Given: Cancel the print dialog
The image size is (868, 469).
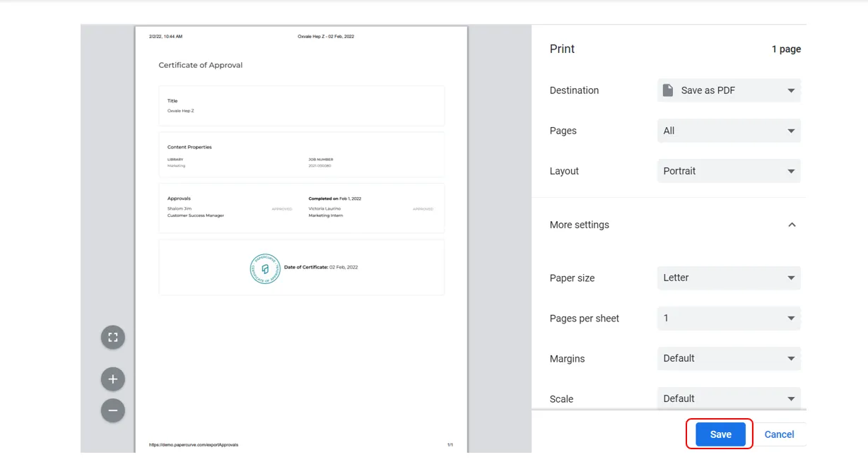Looking at the screenshot, I should click(x=779, y=434).
